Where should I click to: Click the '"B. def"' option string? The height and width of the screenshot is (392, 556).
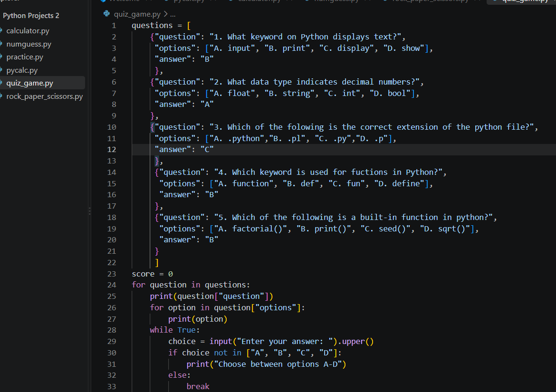301,183
